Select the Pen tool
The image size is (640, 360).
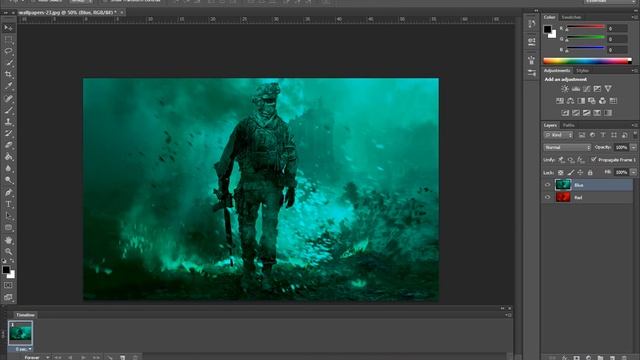[8, 192]
